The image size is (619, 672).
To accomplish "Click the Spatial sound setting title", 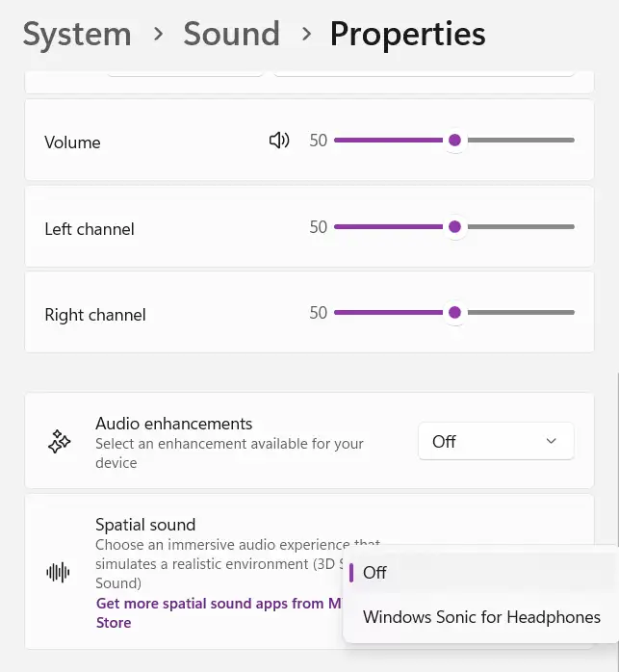I will [145, 525].
